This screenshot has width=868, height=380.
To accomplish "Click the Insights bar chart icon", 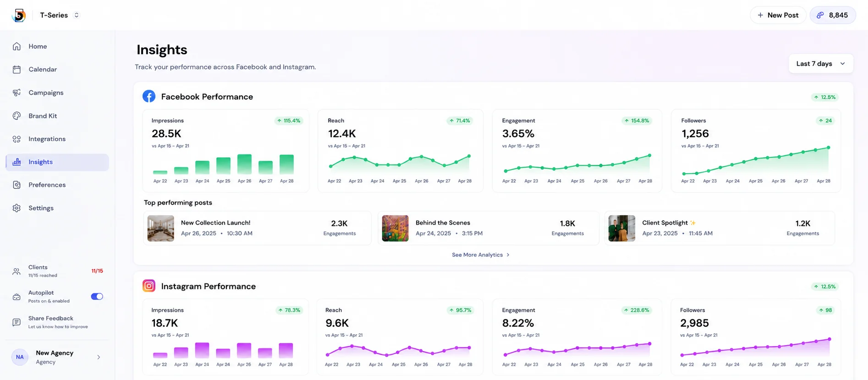I will [x=17, y=162].
